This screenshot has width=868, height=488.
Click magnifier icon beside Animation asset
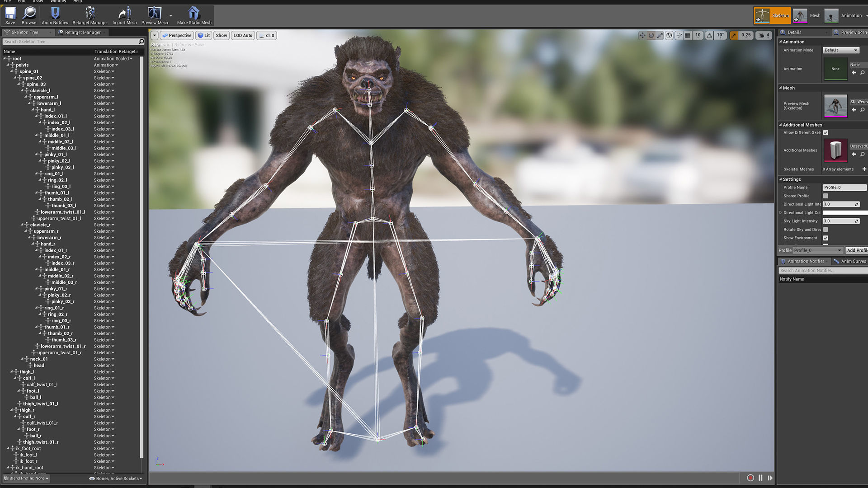863,72
